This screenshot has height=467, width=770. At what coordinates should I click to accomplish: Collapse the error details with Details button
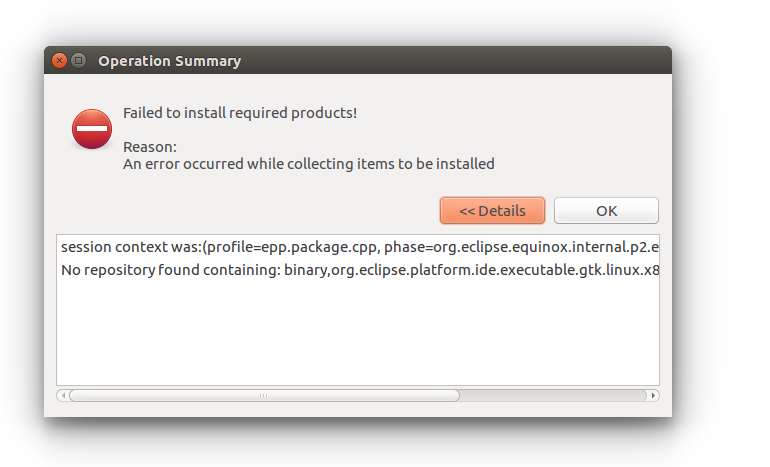(492, 211)
